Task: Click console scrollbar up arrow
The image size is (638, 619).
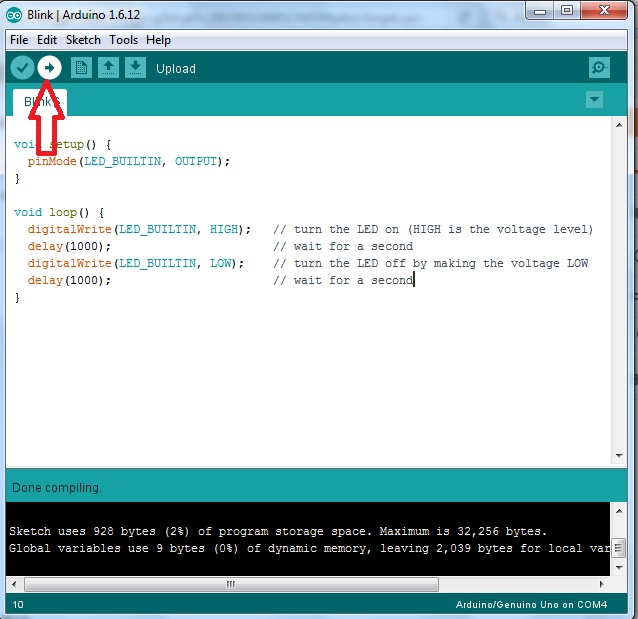Action: [619, 511]
